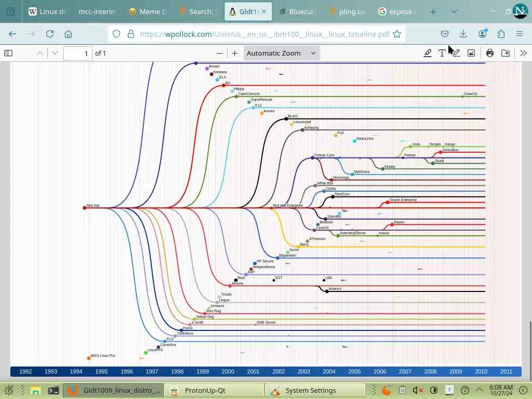Switch to Gldt1009_linux_distro taskbar window

tap(114, 391)
